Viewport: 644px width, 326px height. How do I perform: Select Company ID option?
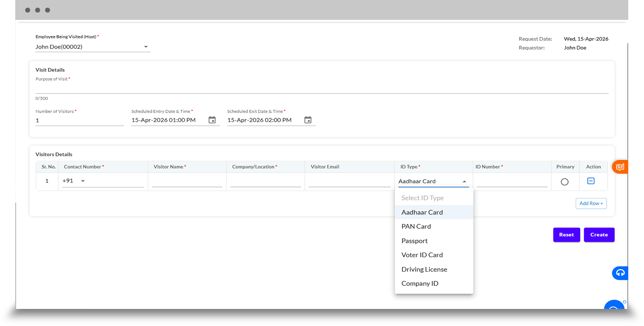coord(420,284)
